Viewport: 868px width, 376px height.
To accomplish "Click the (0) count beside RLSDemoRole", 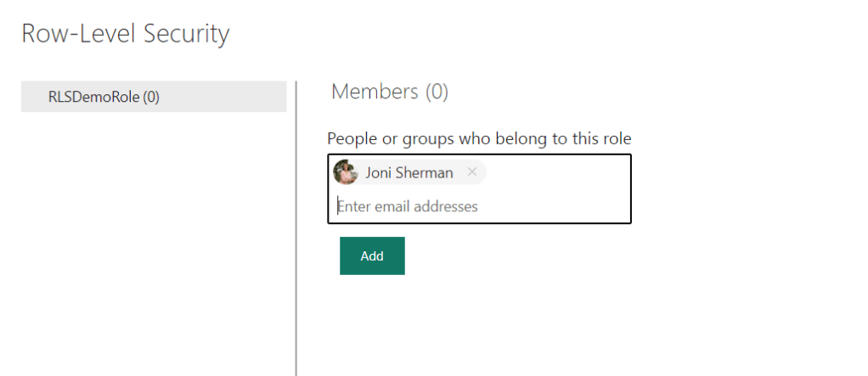I will pos(150,97).
